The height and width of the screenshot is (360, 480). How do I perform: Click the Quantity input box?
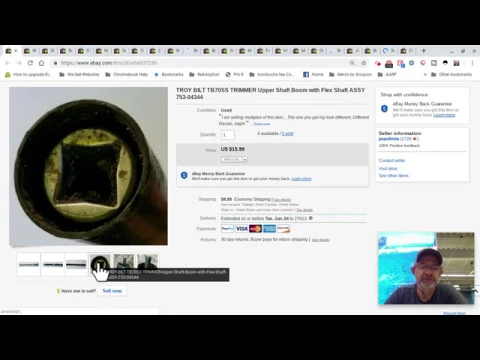click(228, 135)
